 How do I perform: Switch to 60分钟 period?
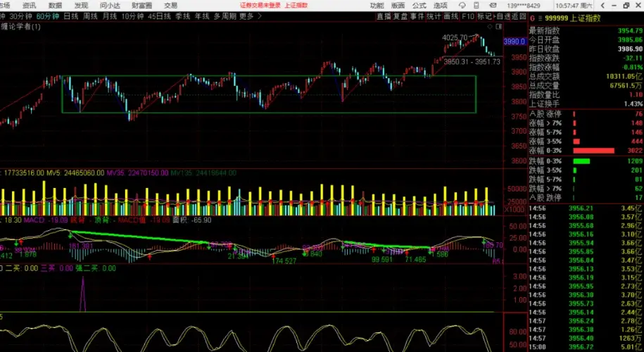tap(48, 16)
